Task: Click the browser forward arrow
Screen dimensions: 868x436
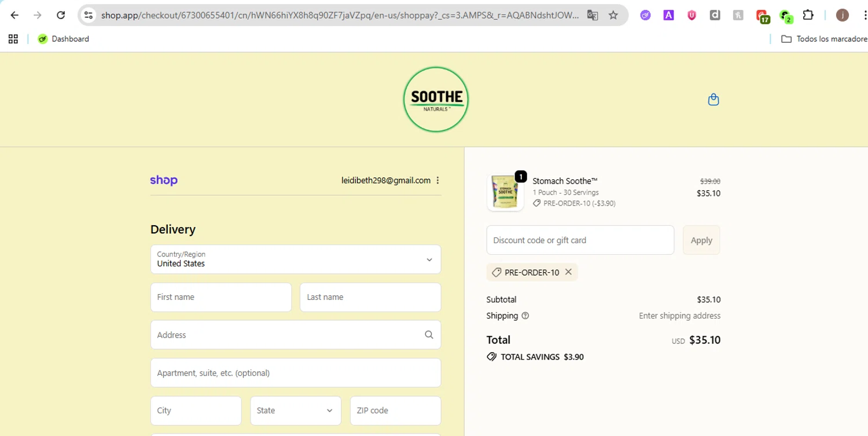Action: tap(38, 16)
